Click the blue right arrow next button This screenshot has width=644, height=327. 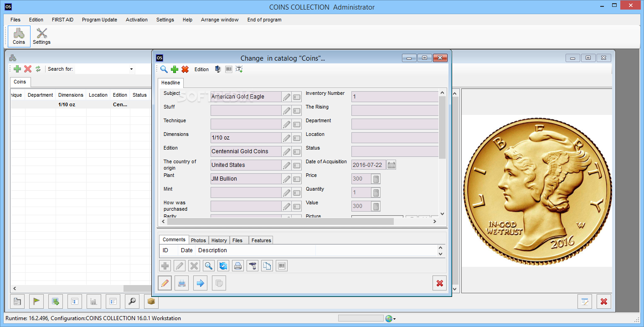pos(200,283)
